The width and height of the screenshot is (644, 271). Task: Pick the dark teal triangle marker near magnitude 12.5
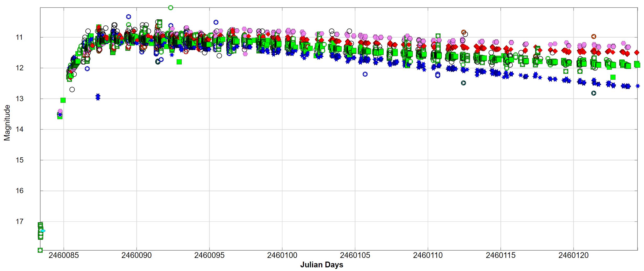coord(463,83)
